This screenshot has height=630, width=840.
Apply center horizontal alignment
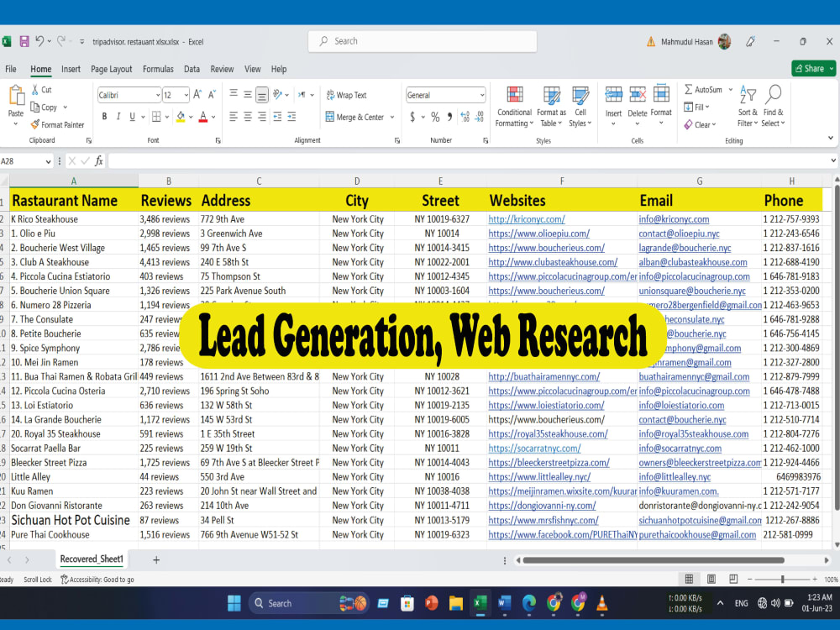[248, 116]
